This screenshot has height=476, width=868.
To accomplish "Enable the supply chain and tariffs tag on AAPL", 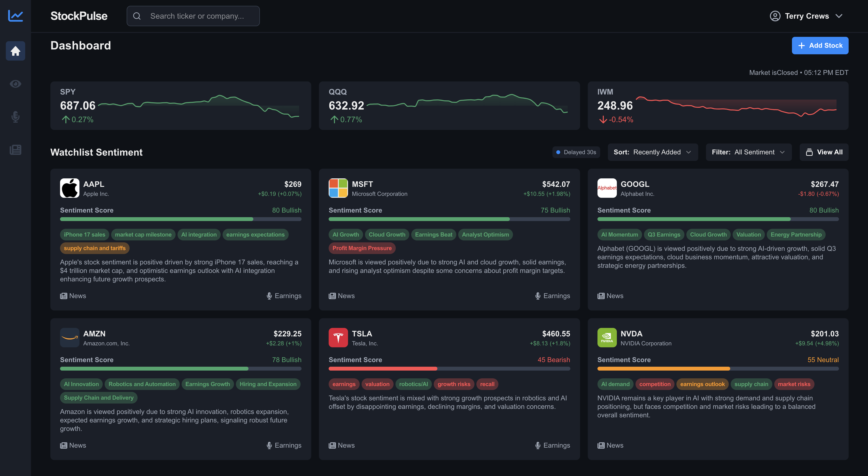I will pos(95,248).
